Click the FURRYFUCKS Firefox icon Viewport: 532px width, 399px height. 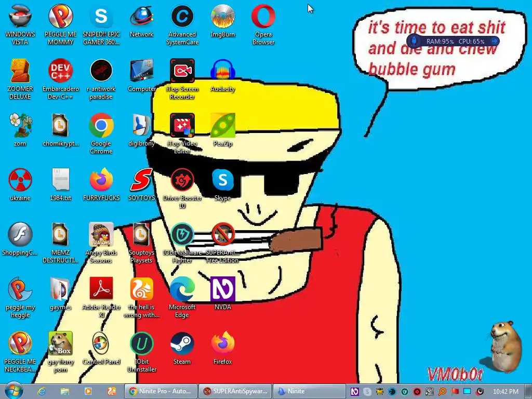[101, 184]
